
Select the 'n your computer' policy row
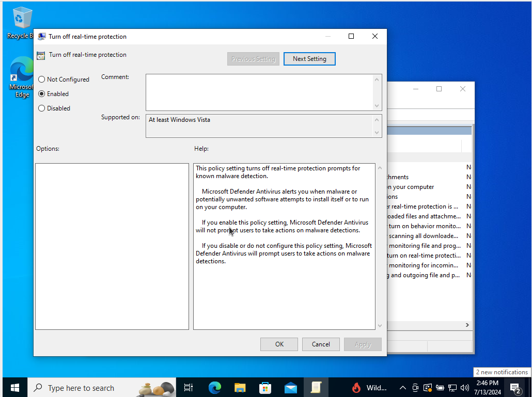[x=429, y=187]
